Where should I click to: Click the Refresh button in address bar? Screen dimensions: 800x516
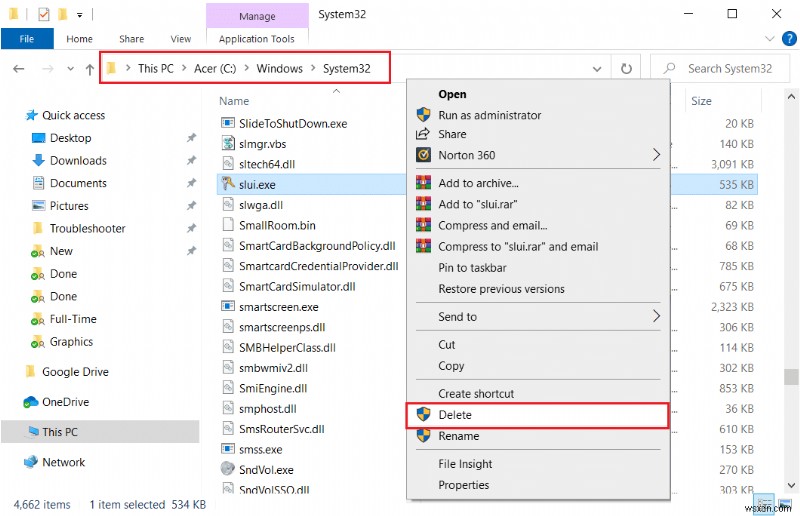pos(627,68)
